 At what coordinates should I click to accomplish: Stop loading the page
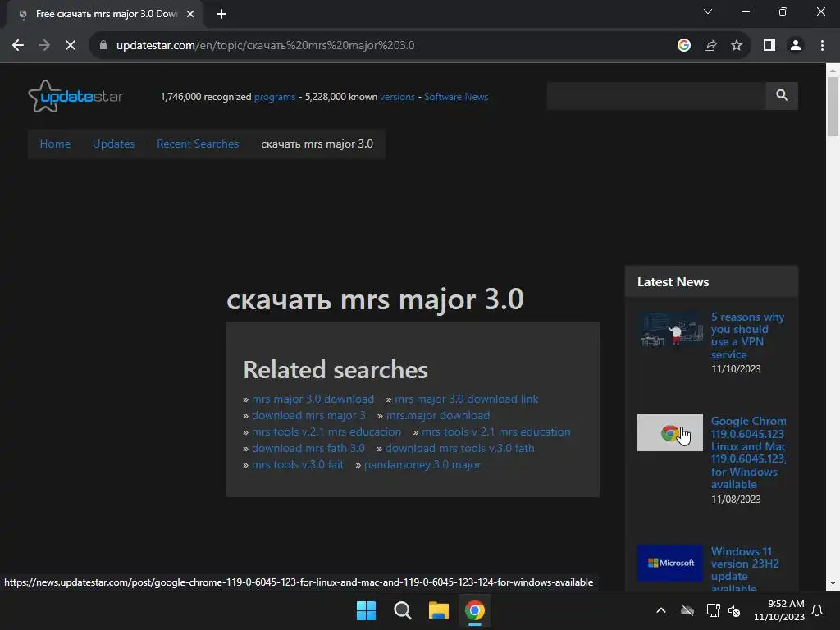[71, 46]
